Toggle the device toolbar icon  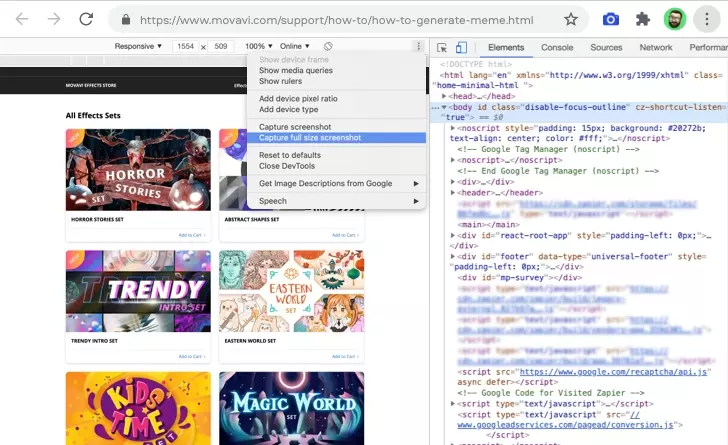tap(461, 47)
